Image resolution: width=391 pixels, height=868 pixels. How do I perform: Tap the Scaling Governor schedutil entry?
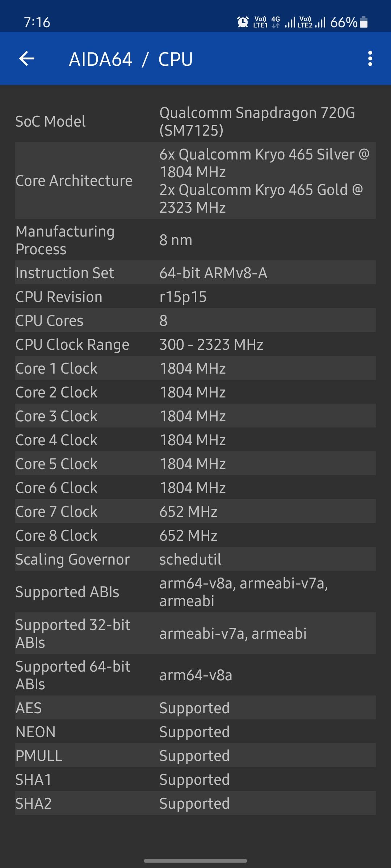click(x=195, y=559)
